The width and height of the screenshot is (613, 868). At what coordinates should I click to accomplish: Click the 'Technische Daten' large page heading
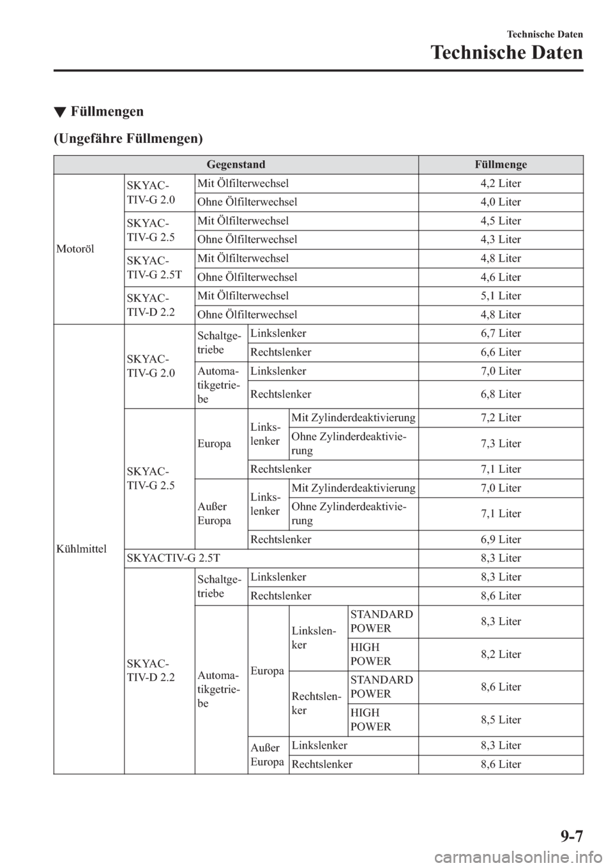click(507, 52)
